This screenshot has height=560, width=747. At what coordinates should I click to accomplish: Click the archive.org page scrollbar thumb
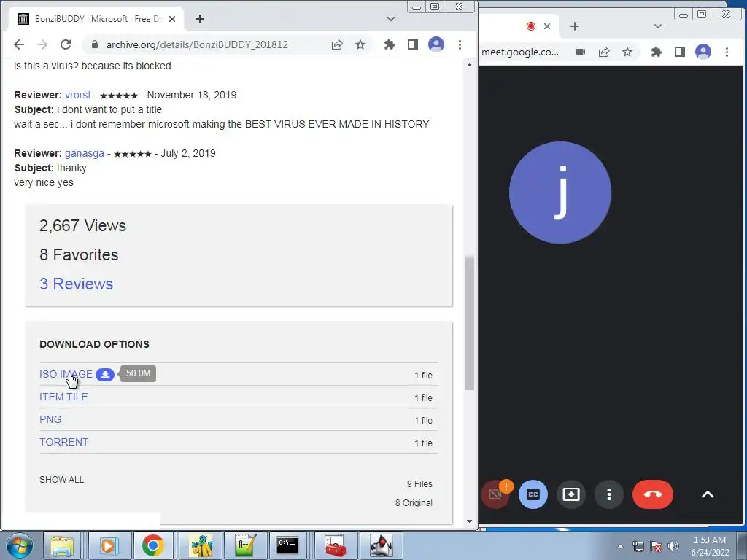tap(469, 323)
